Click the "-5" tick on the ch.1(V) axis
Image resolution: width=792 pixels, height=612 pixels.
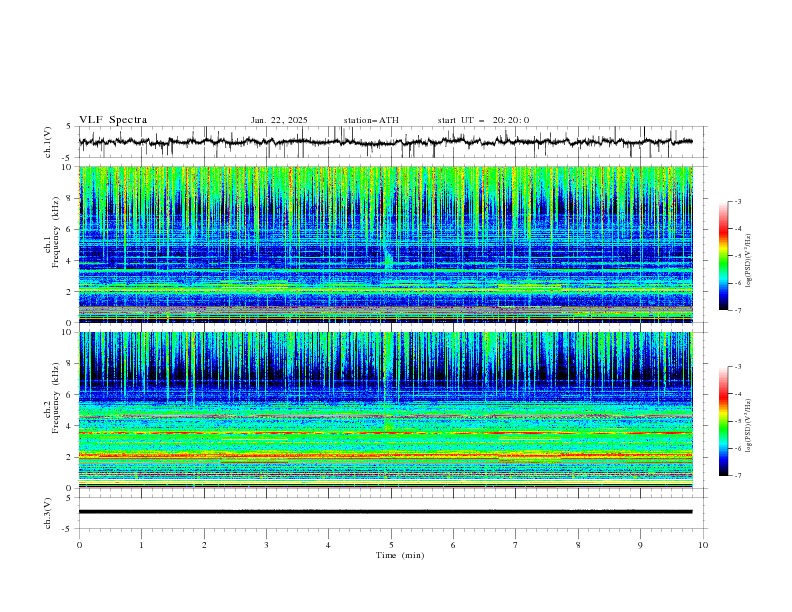pos(67,158)
